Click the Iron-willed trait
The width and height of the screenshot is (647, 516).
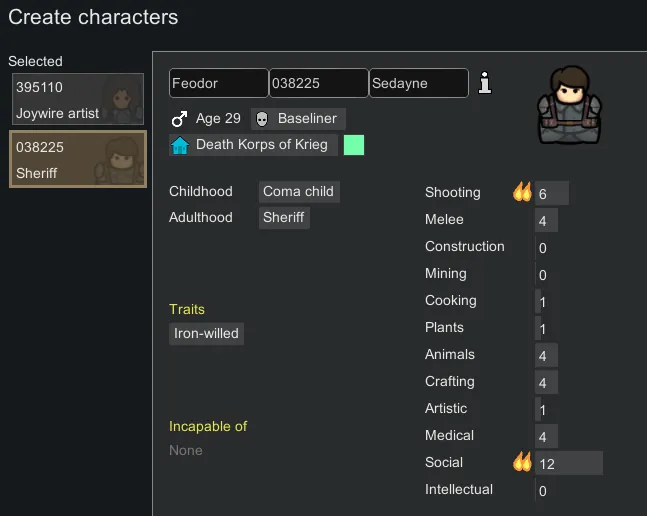tap(206, 334)
